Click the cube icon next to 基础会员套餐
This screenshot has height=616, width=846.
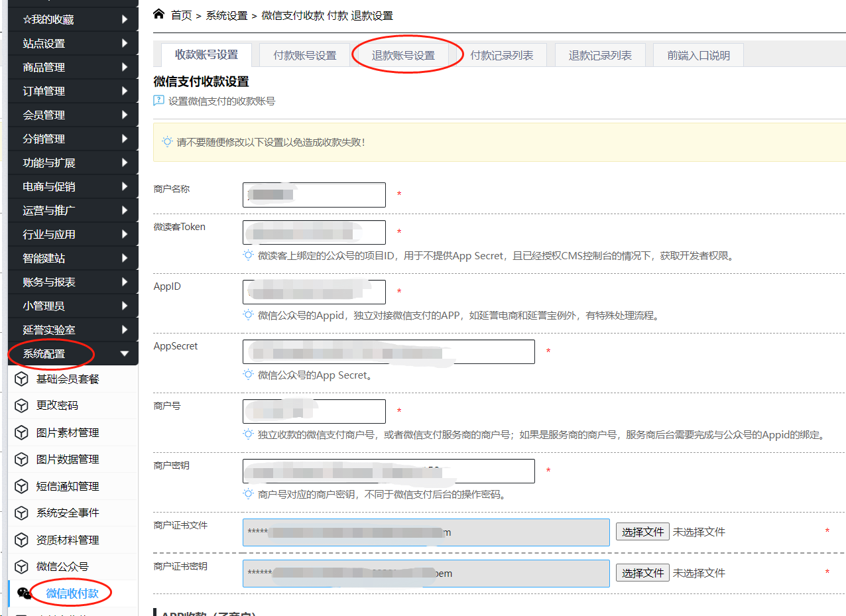coord(23,379)
